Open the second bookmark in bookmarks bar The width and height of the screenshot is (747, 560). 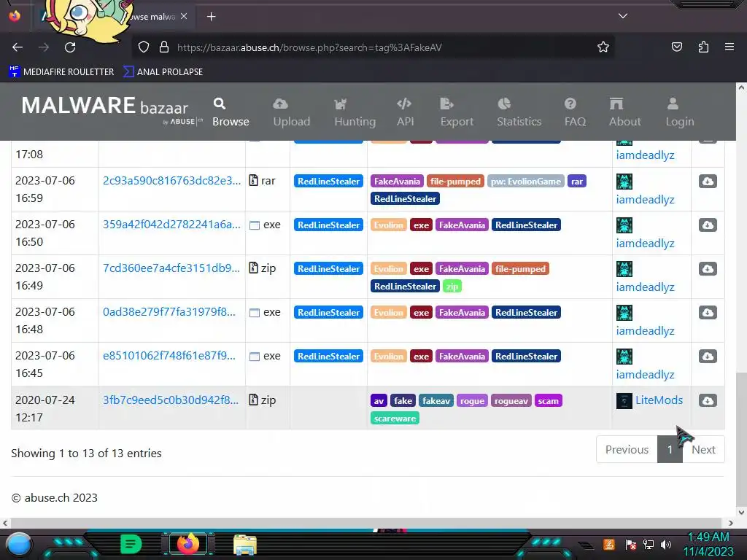(x=163, y=72)
